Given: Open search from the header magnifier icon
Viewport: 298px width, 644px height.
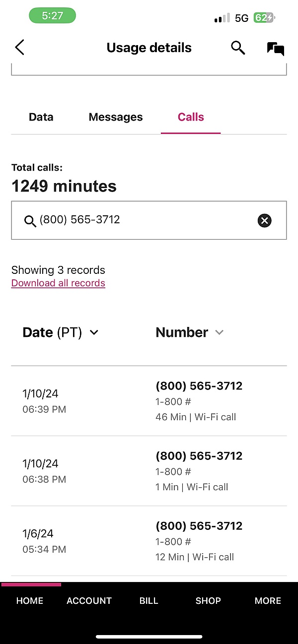Looking at the screenshot, I should [x=238, y=48].
